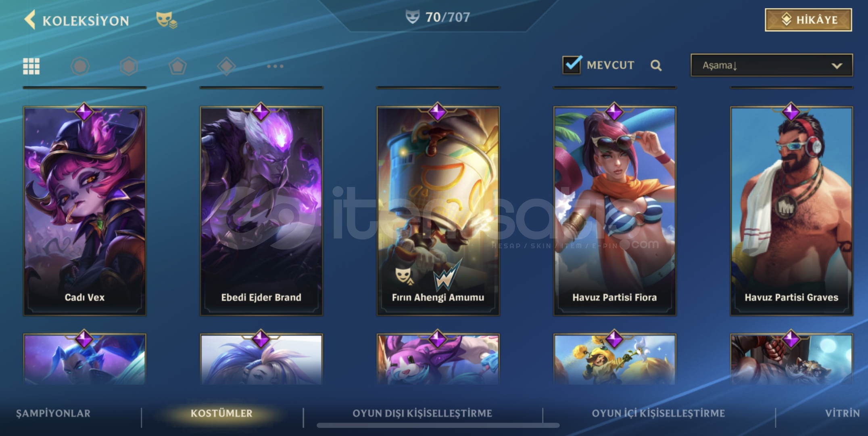Filter by the pentagon rarity icon
Viewport: 868px width, 436px height.
point(177,66)
